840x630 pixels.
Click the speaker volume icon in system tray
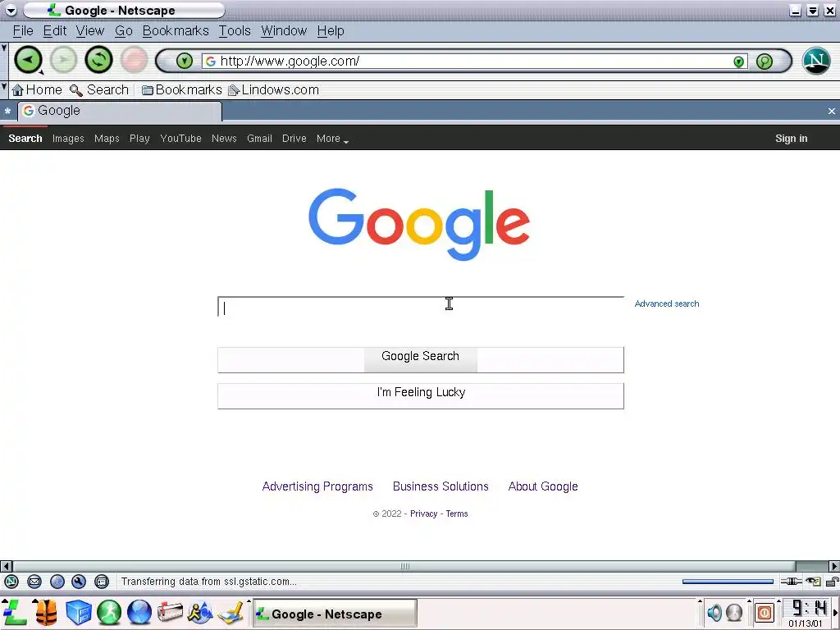tap(714, 612)
